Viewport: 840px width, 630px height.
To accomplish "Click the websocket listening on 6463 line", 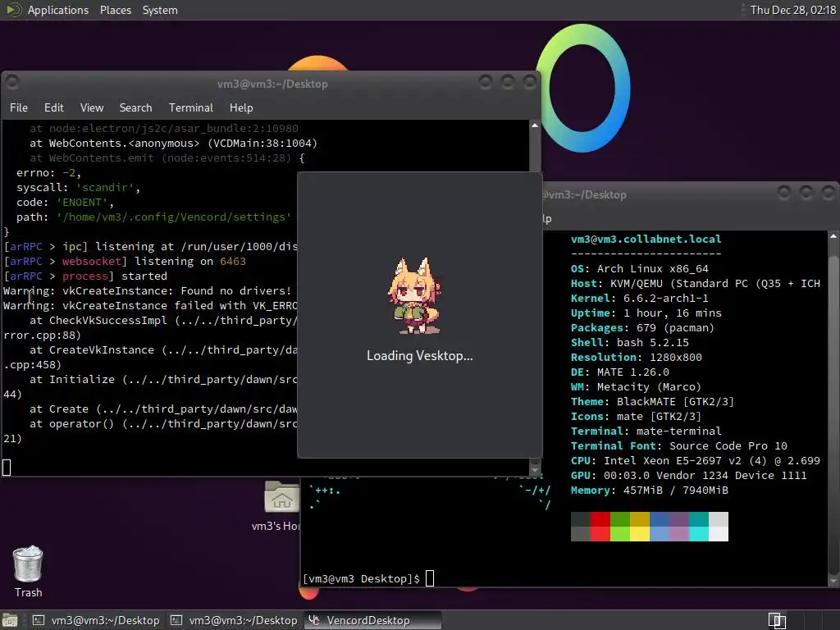I will point(125,262).
